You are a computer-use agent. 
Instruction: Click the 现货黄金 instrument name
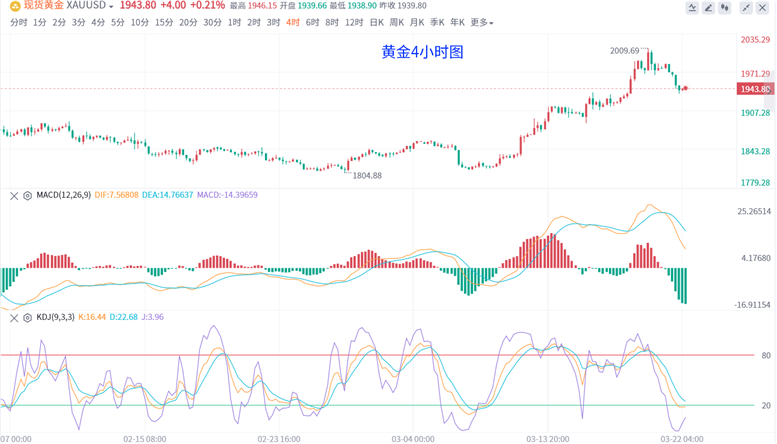[x=44, y=6]
